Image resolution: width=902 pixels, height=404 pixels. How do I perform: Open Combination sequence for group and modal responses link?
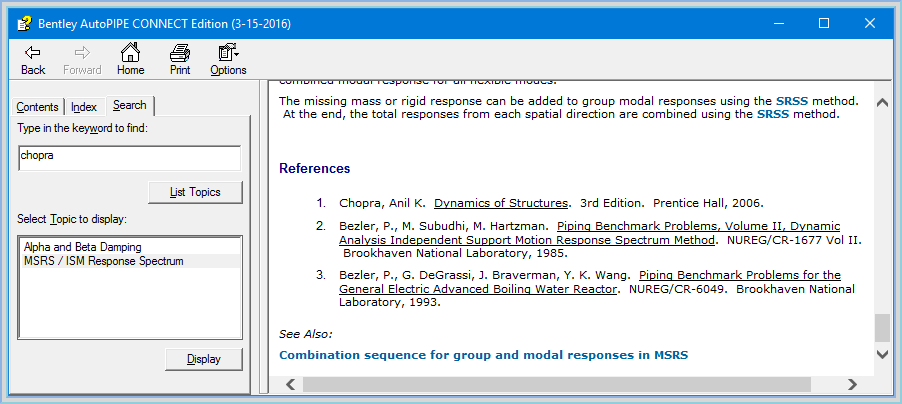(x=483, y=355)
